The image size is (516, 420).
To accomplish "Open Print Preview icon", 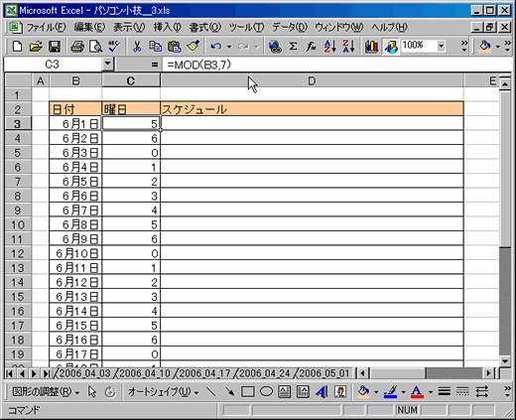I will (96, 47).
